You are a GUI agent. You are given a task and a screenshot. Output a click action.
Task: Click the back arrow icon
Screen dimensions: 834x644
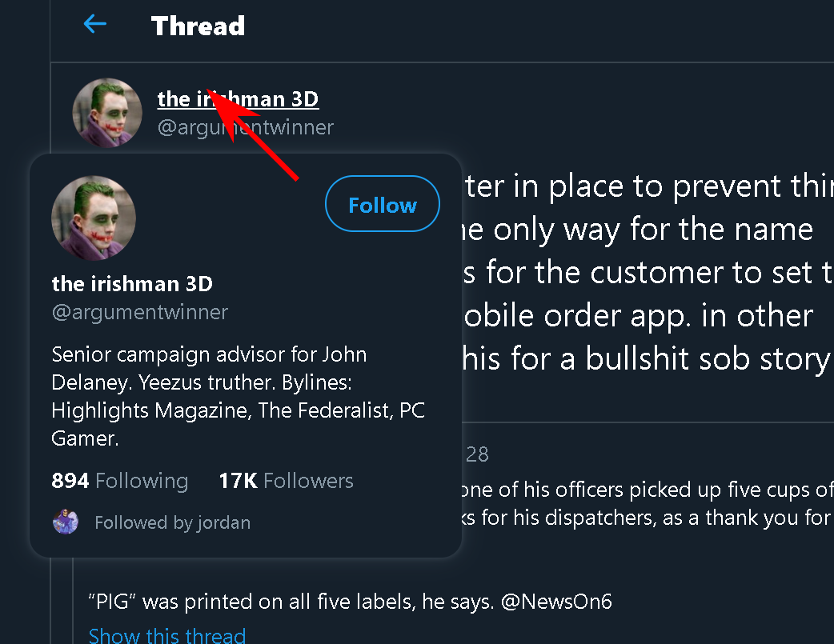click(95, 25)
